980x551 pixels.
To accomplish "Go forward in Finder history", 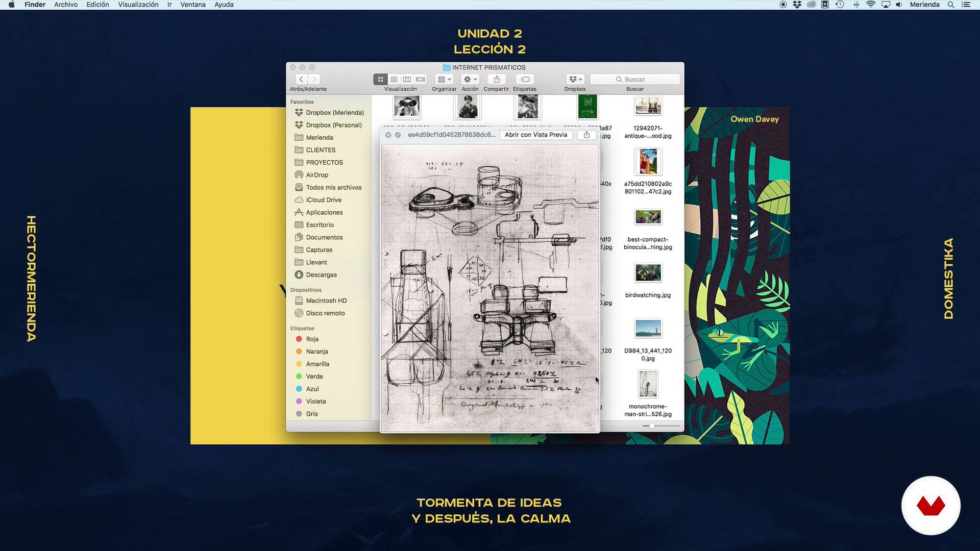I will click(x=314, y=79).
